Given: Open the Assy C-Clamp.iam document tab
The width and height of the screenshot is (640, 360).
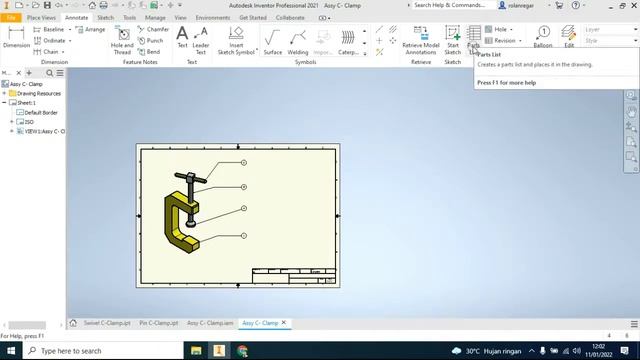Looking at the screenshot, I should 210,323.
